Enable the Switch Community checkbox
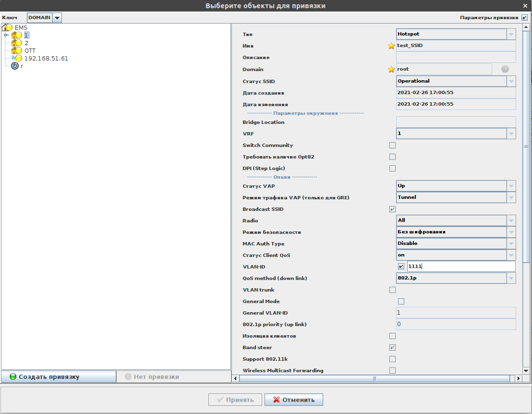 pos(392,146)
